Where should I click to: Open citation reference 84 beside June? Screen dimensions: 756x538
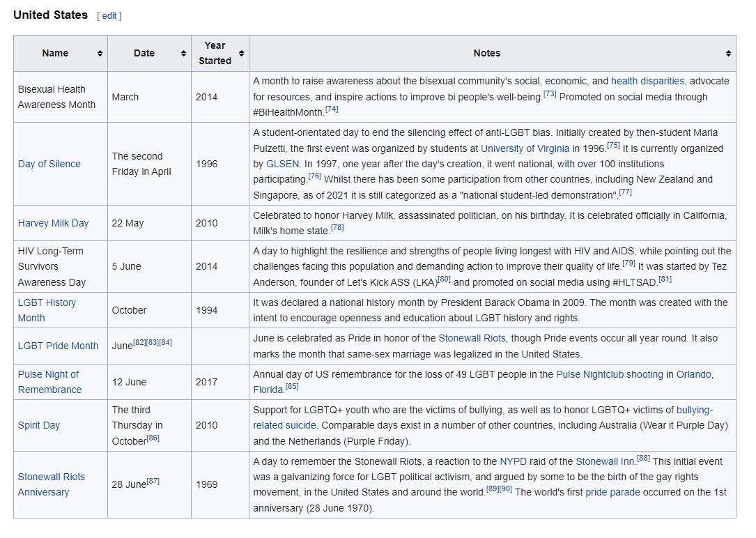click(165, 342)
